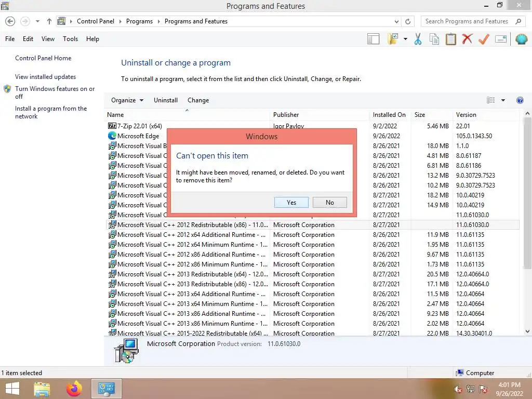Click the orange checkmark Properties icon

(484, 39)
